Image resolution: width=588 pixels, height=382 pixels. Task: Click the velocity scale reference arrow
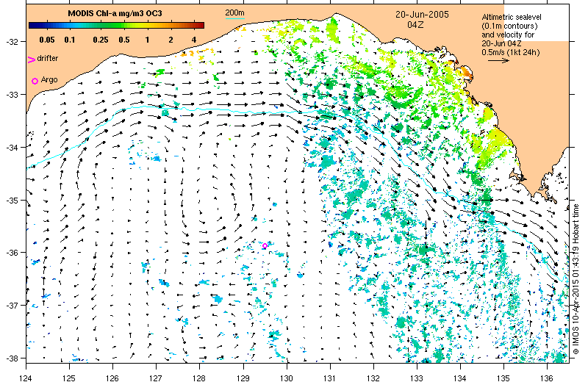499,60
